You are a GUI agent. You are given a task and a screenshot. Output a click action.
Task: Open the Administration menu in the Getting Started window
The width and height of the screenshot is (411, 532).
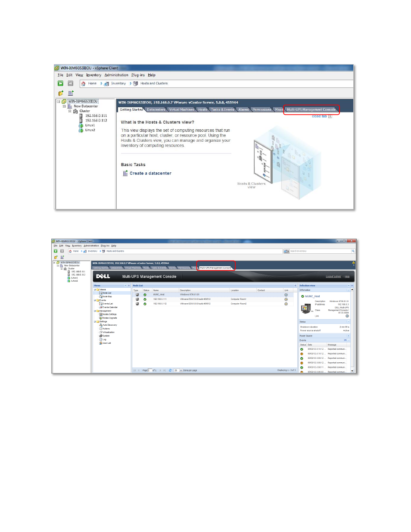click(116, 75)
